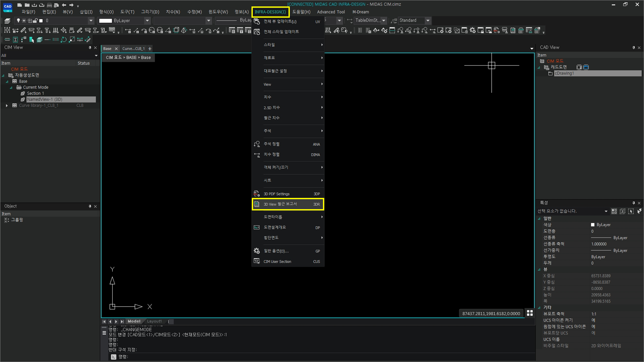Select 3D PDF Settings menu entry

point(288,194)
